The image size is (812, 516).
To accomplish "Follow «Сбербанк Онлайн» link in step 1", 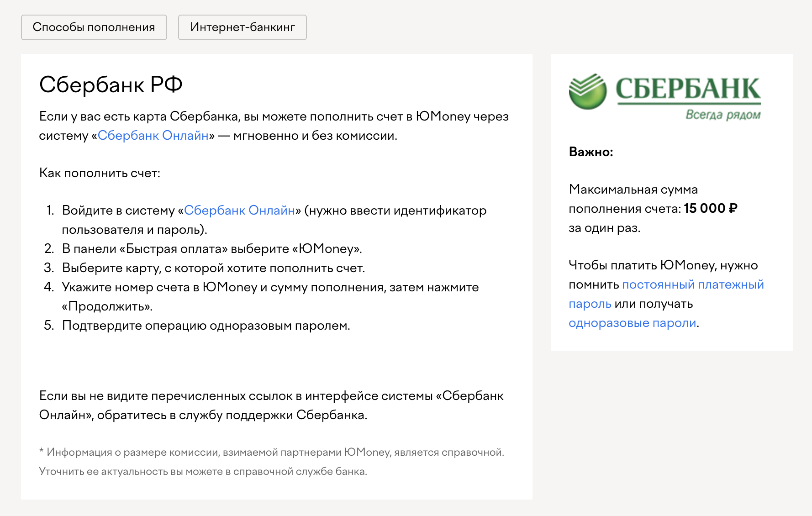I will tap(239, 211).
